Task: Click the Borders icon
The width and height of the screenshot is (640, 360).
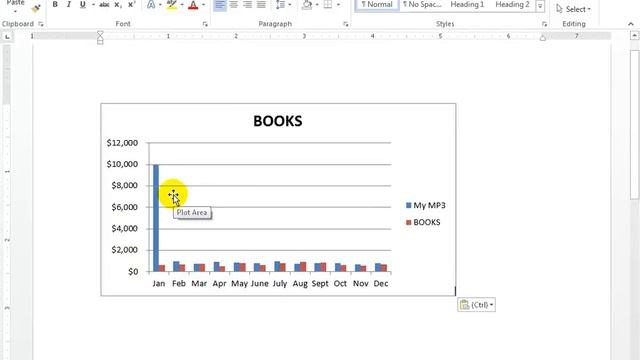Action: pyautogui.click(x=328, y=5)
